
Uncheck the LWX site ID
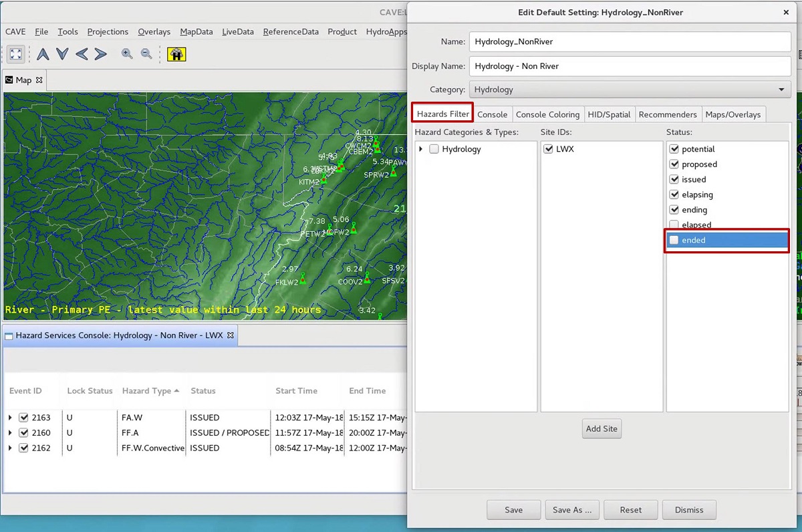[549, 149]
